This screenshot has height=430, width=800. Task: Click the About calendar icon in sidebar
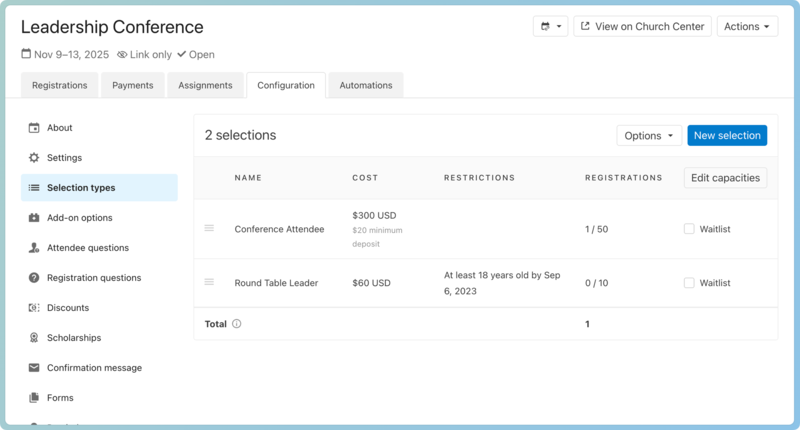click(x=34, y=128)
